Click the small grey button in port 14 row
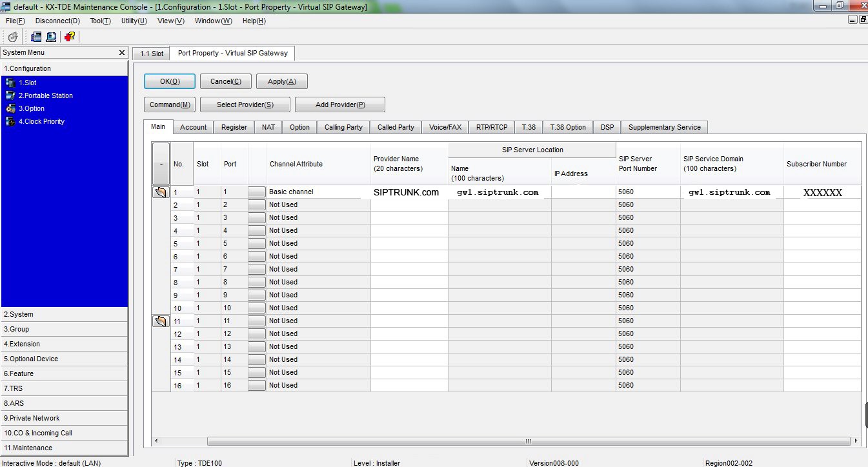Image resolution: width=868 pixels, height=467 pixels. pyautogui.click(x=257, y=360)
